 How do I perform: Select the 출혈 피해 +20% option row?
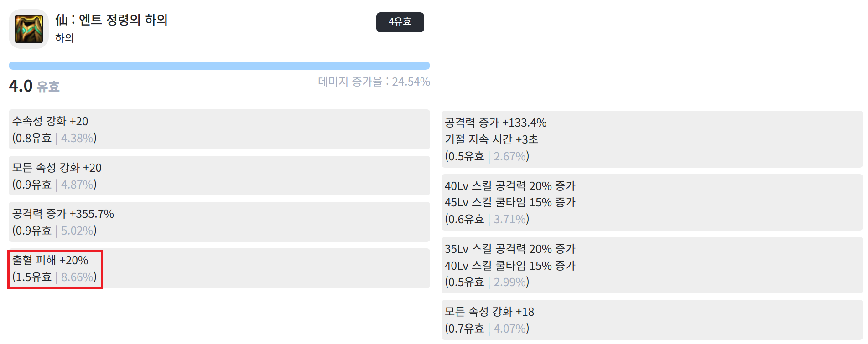(219, 268)
